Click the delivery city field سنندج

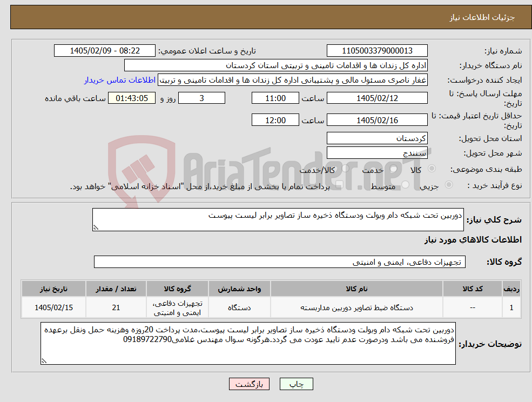[x=377, y=153]
